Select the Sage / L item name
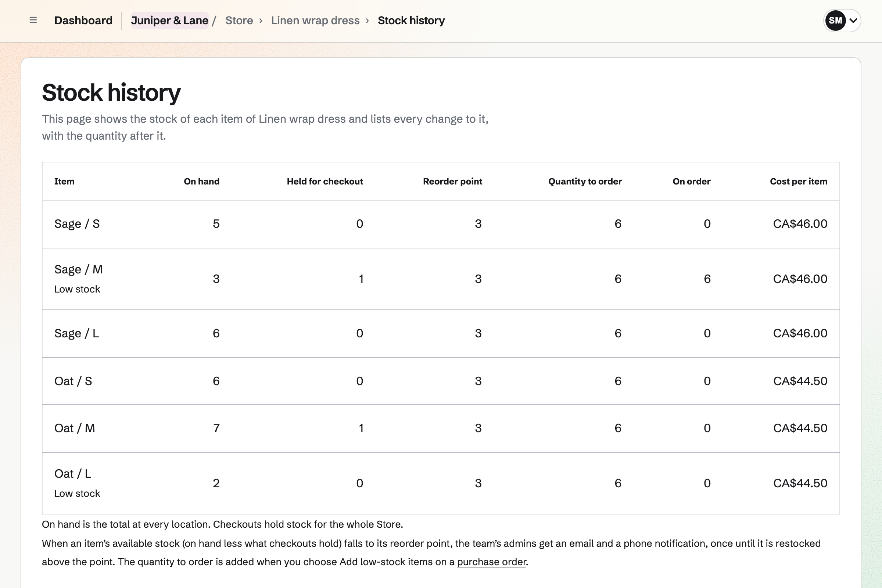The width and height of the screenshot is (882, 588). [76, 333]
